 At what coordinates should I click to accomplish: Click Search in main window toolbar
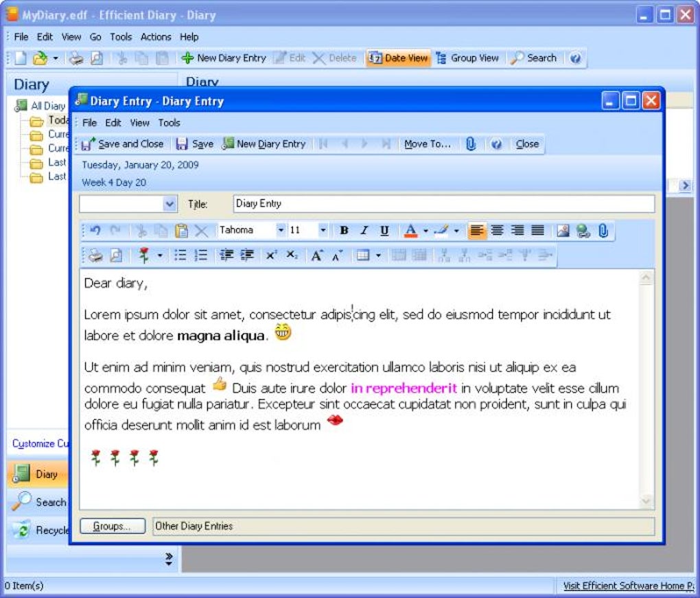(x=534, y=58)
